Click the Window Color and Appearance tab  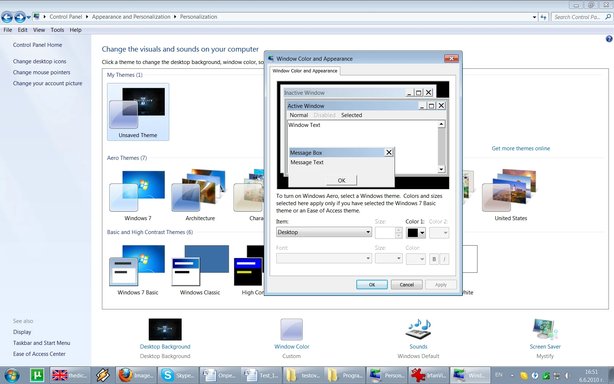[305, 71]
